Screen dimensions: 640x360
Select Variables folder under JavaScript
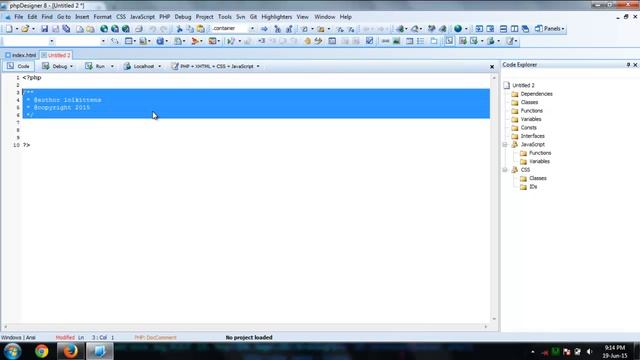click(x=535, y=162)
